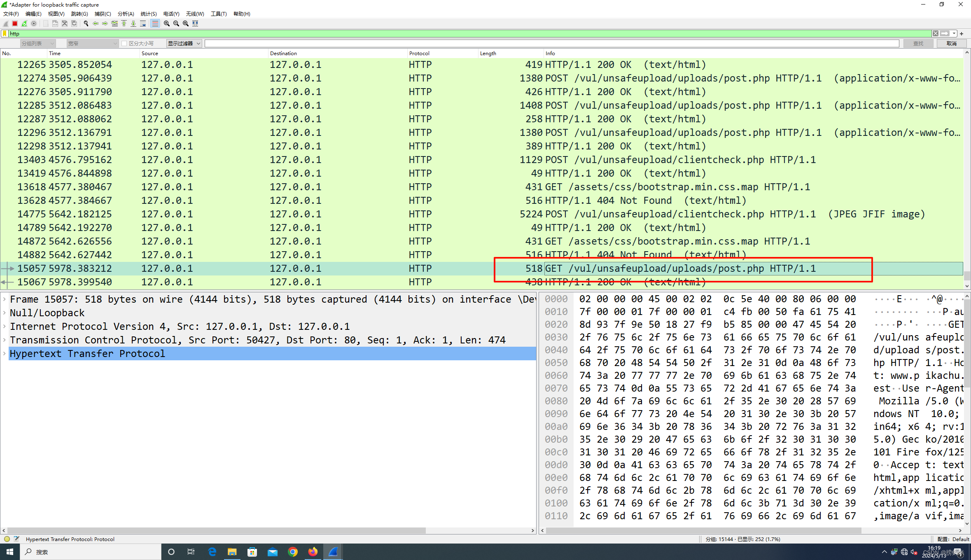Zoom out the main window text
971x560 pixels.
[x=176, y=23]
